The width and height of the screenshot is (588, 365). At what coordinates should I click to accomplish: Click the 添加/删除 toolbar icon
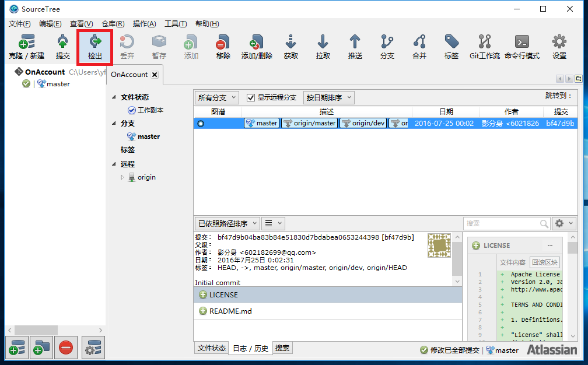point(257,47)
